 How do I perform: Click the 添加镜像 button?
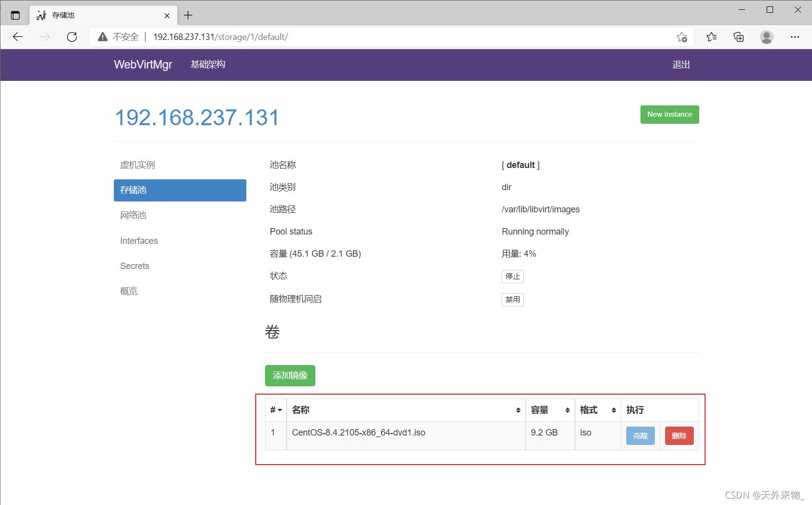(290, 375)
